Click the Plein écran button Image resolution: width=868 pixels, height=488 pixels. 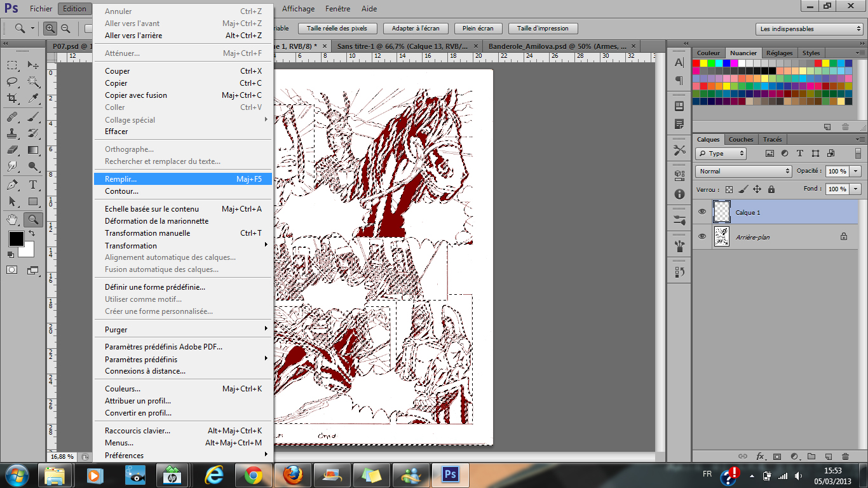coord(478,29)
